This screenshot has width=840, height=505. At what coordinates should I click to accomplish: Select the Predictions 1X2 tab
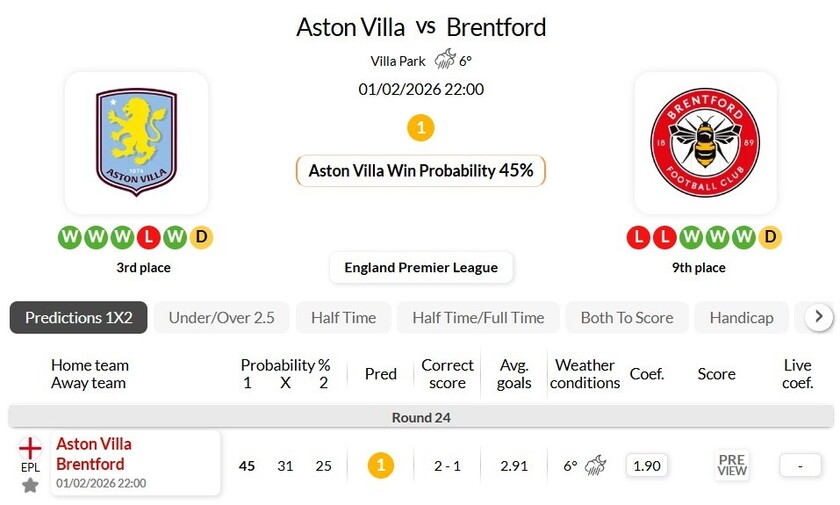click(x=78, y=318)
